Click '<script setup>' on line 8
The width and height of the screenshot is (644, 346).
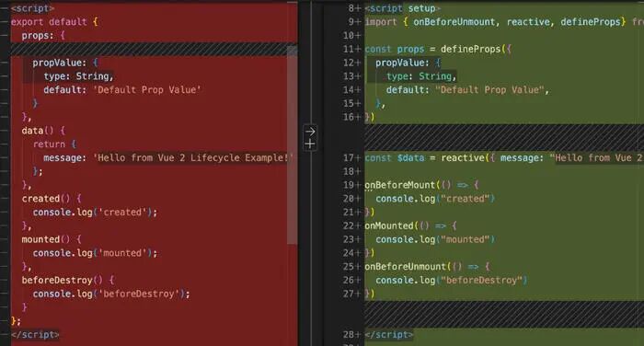[x=403, y=8]
